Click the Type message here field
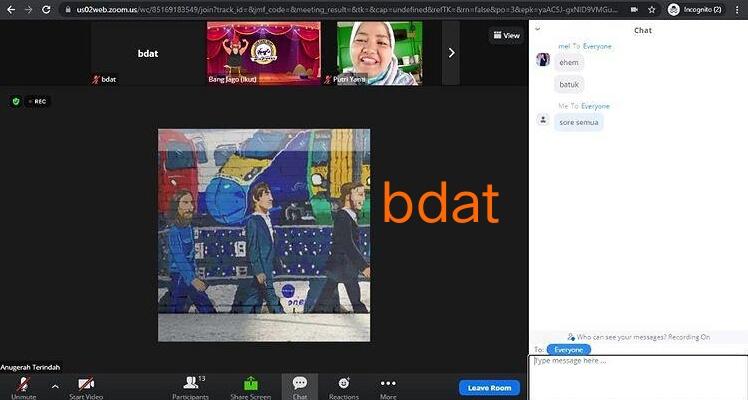Image resolution: width=748 pixels, height=400 pixels. click(x=638, y=377)
